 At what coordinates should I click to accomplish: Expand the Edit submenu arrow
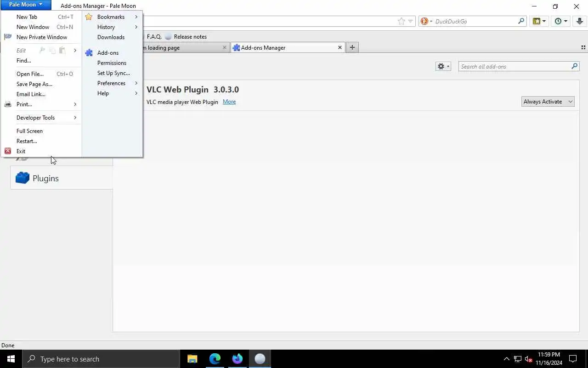75,51
